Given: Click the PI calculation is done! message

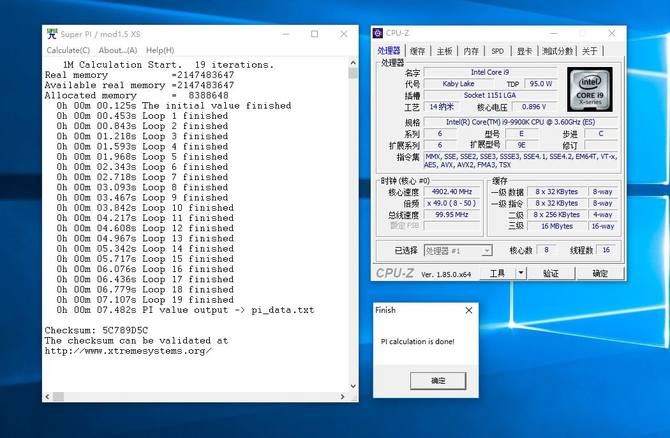Looking at the screenshot, I should (417, 341).
